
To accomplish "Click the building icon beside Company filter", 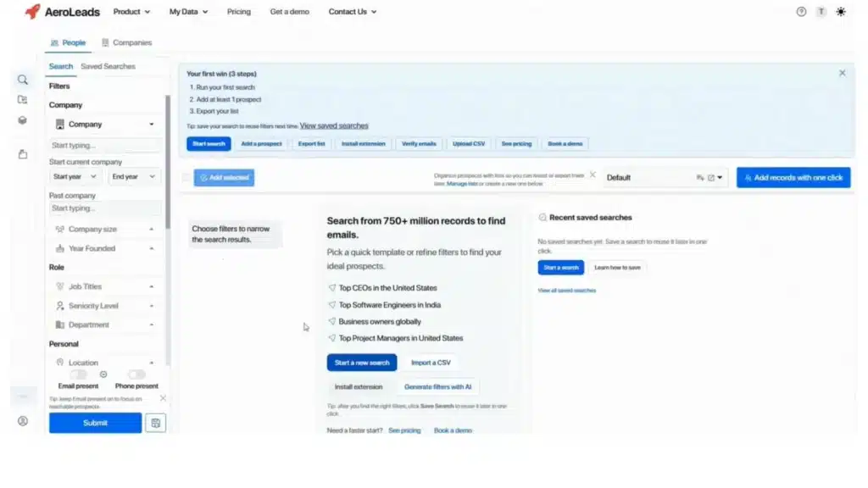I will point(60,125).
